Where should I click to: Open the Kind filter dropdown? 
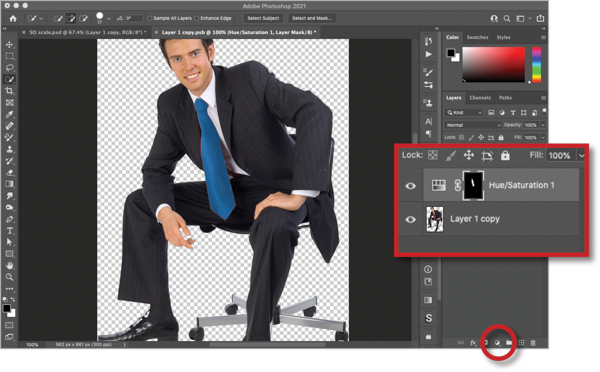tap(464, 113)
